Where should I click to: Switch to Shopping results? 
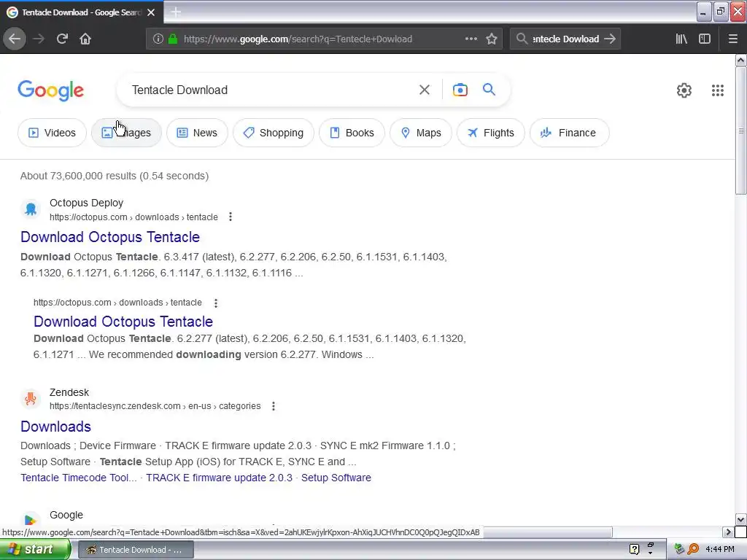click(273, 133)
